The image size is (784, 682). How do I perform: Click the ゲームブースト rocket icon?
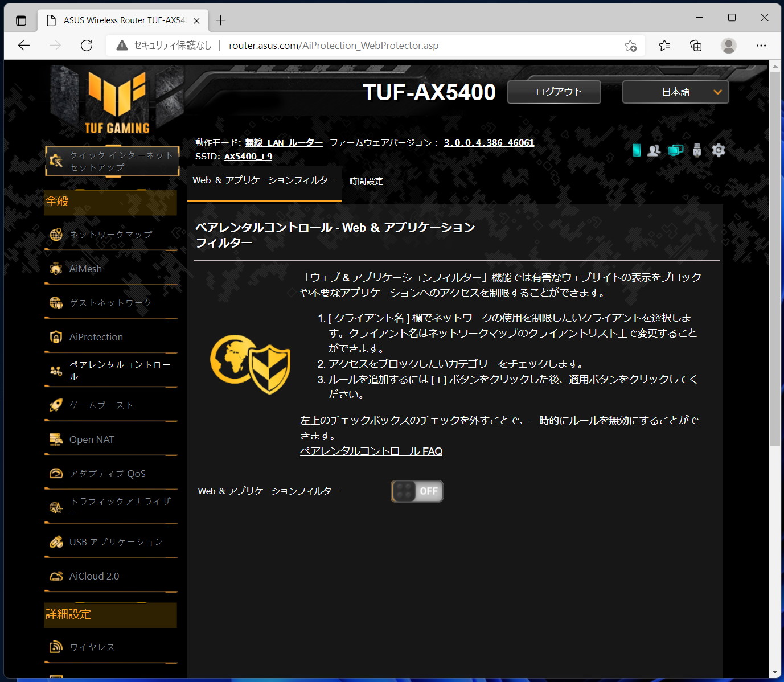[x=56, y=405]
